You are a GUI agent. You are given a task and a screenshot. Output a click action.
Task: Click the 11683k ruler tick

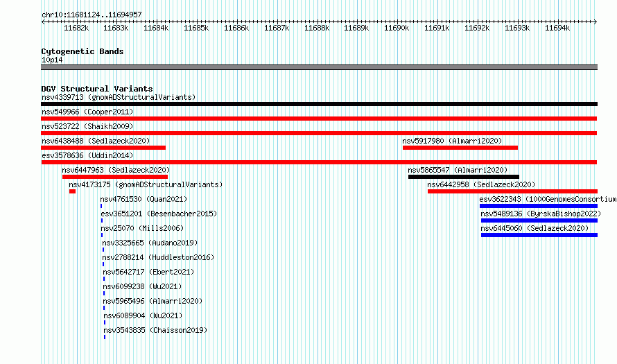(116, 28)
